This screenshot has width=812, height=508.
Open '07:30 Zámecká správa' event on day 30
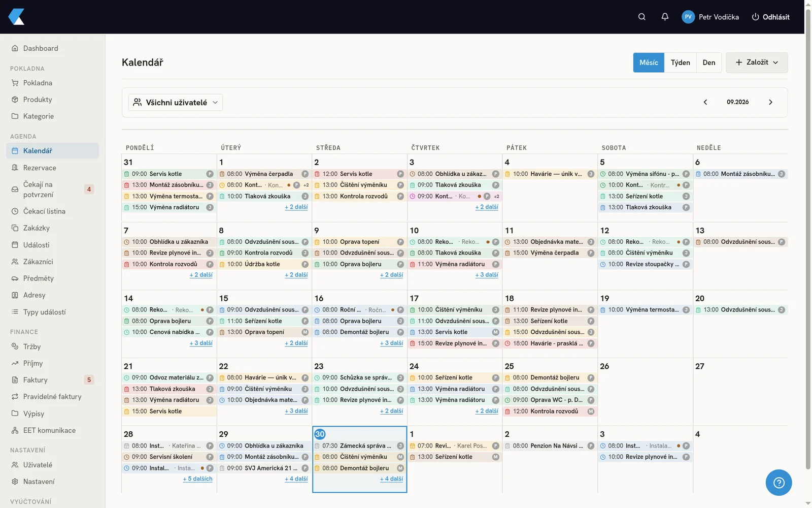click(359, 446)
